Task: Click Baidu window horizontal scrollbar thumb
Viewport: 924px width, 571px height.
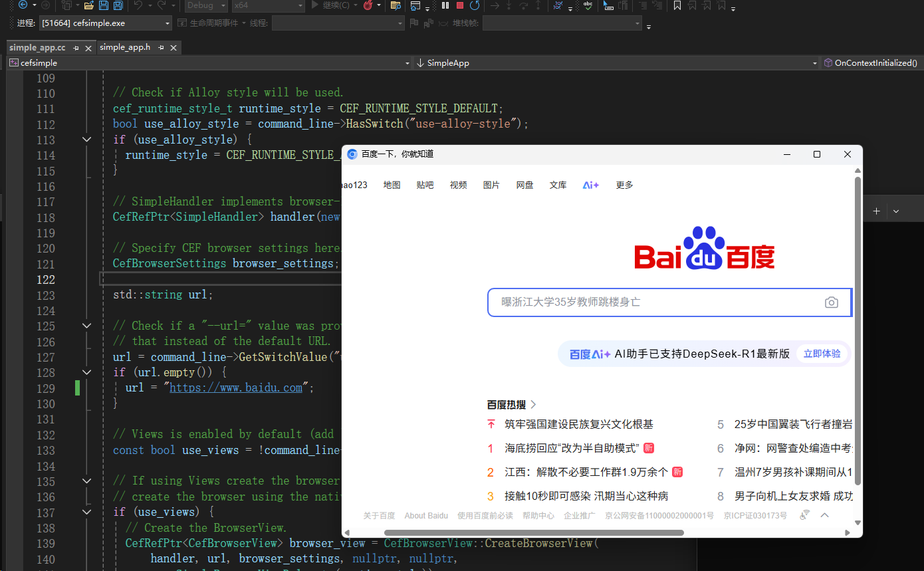Action: (x=534, y=532)
